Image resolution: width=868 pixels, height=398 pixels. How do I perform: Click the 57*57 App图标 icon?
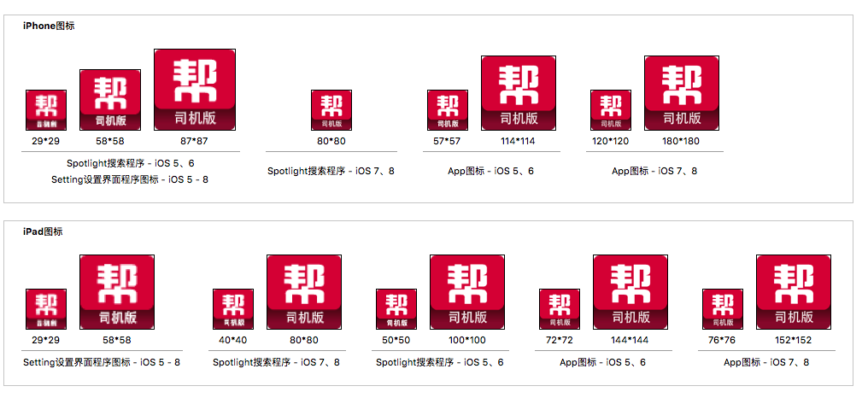click(x=448, y=110)
